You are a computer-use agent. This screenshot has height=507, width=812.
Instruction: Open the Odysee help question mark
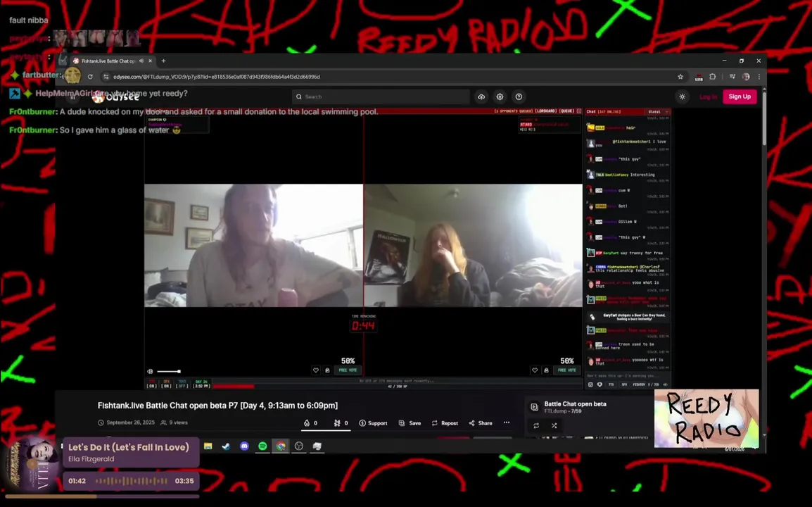[519, 96]
